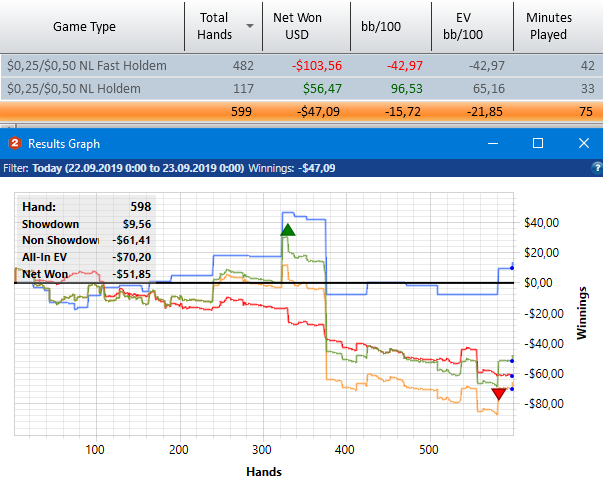
Task: Click the filter date range text
Action: click(x=138, y=168)
